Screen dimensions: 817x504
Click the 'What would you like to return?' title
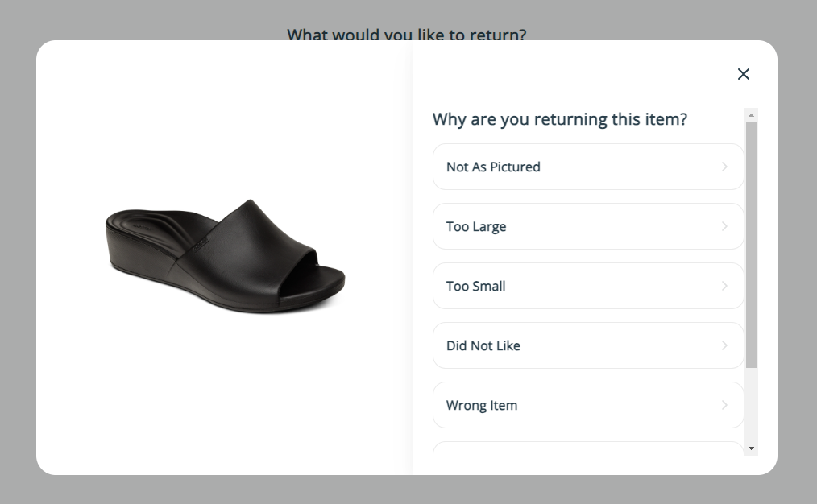click(x=406, y=34)
